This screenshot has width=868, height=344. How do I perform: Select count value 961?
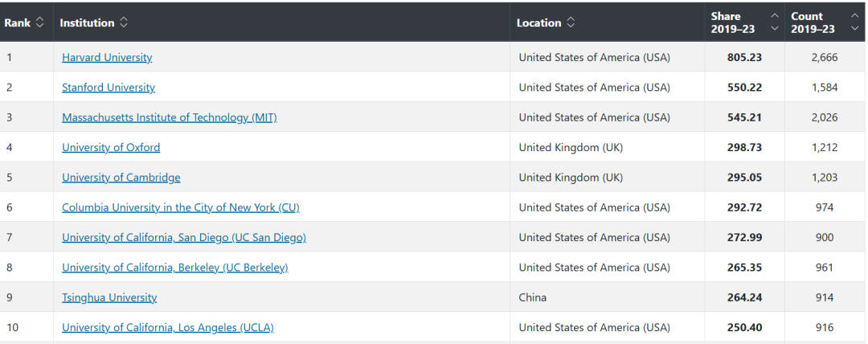(x=825, y=268)
